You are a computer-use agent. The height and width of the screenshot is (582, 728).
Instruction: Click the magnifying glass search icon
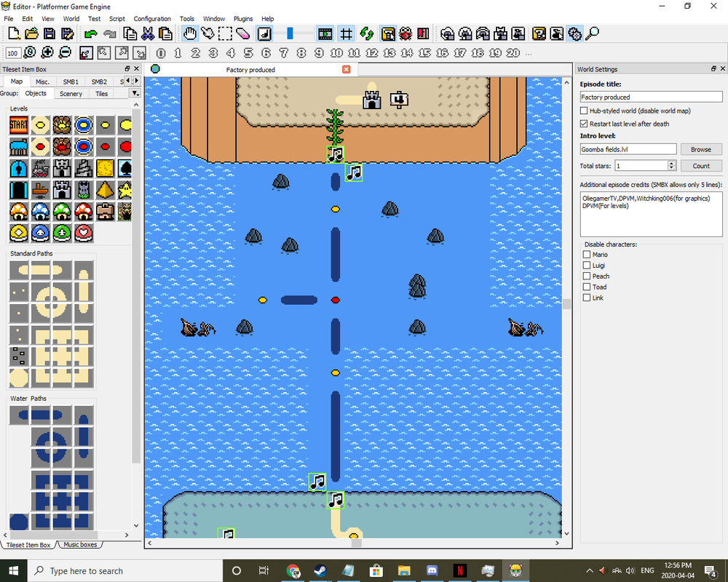pyautogui.click(x=593, y=34)
